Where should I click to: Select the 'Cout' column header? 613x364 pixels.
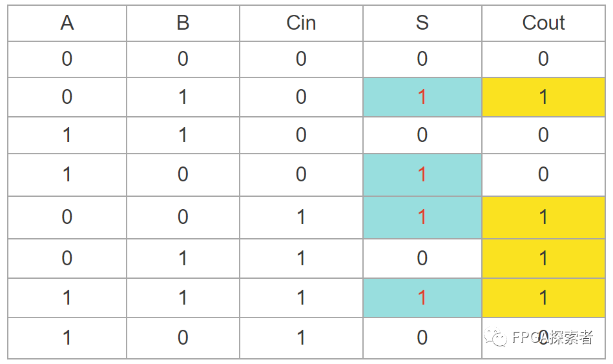pyautogui.click(x=543, y=23)
